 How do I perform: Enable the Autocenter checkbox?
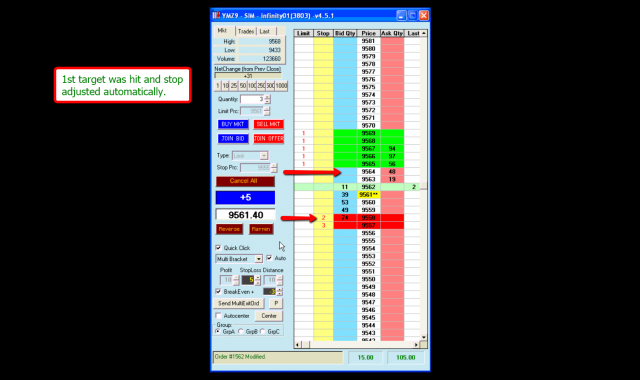tap(218, 316)
